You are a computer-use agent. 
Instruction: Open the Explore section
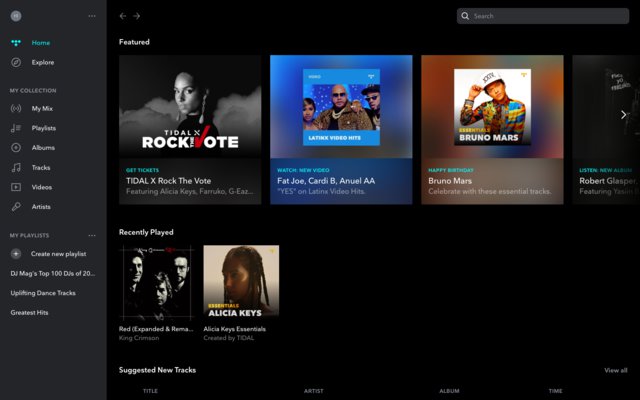[x=43, y=62]
